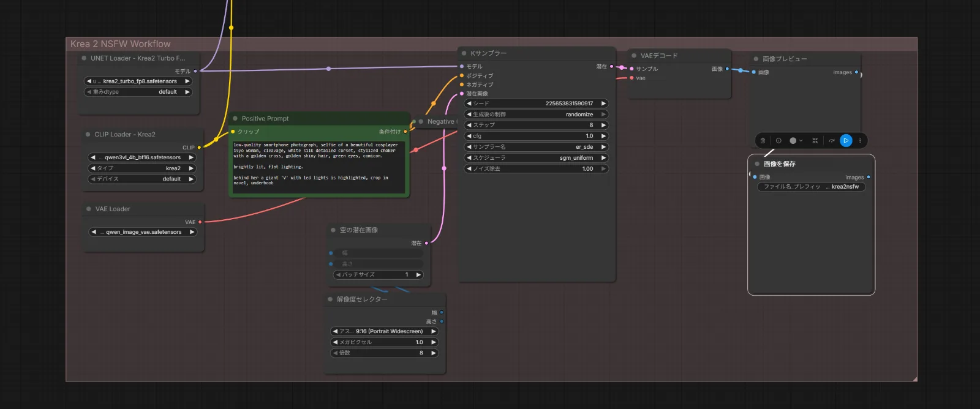Click the positive prompt text area
980x409 pixels.
[x=318, y=167]
